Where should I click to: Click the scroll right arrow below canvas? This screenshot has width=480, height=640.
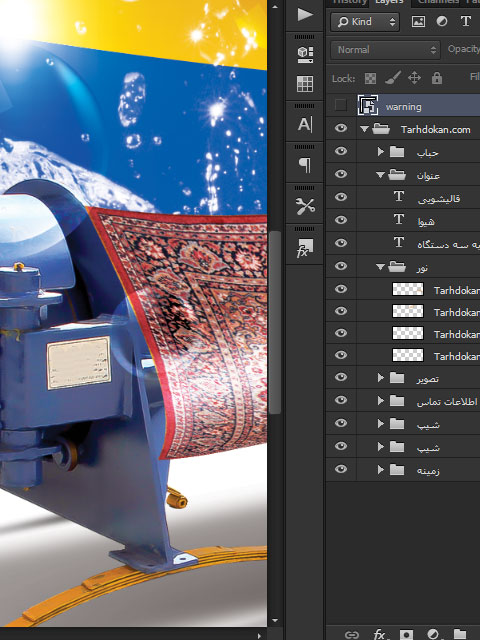tap(260, 636)
